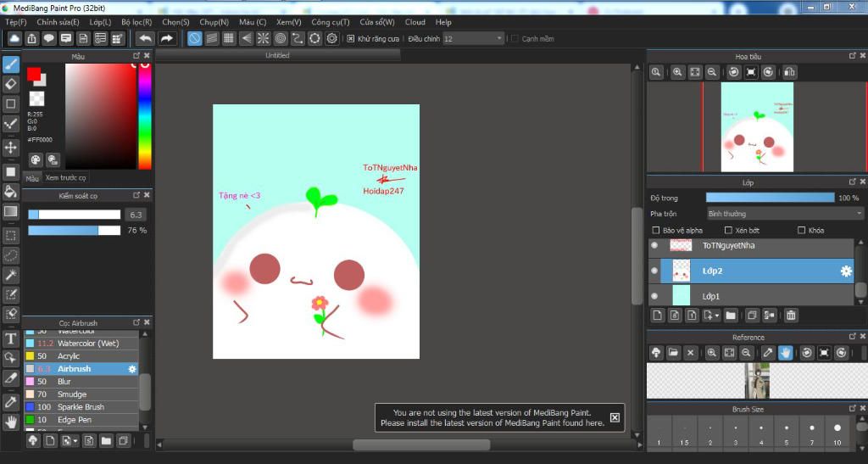Select the Edge Pen brush
This screenshot has height=464, width=868.
tap(81, 420)
